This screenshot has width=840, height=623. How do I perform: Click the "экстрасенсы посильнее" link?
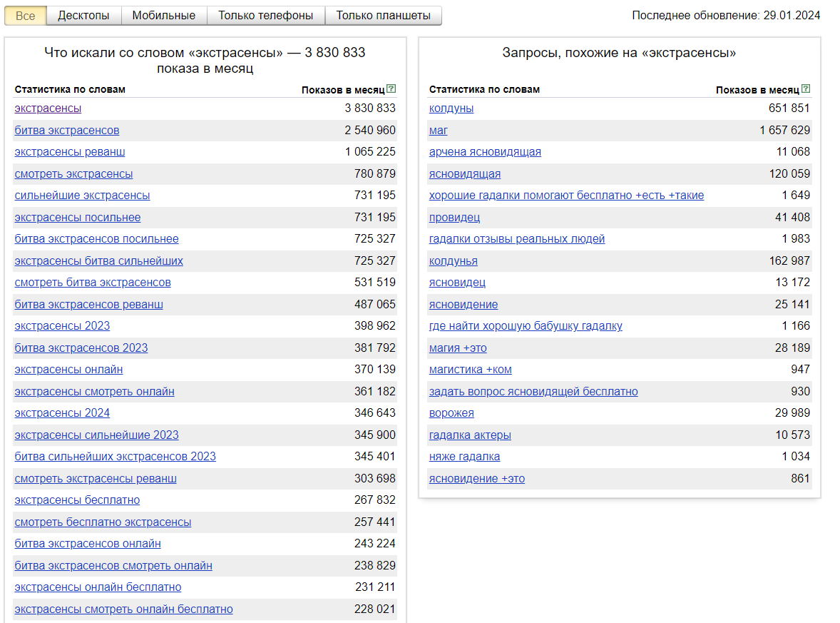(78, 217)
